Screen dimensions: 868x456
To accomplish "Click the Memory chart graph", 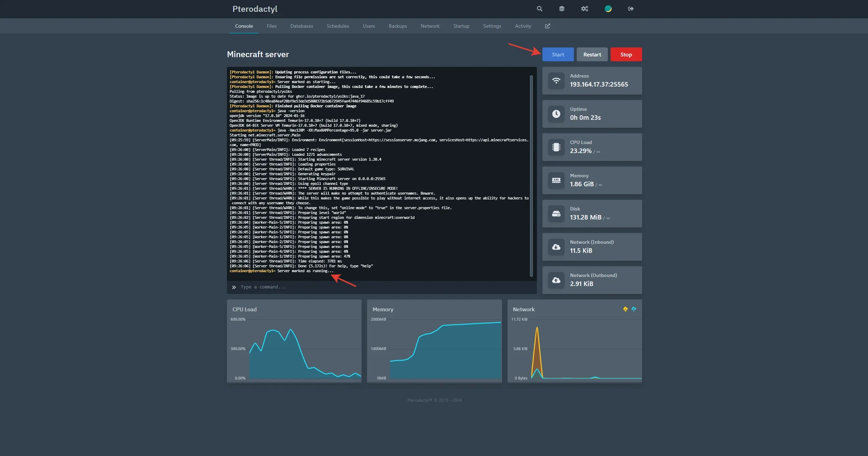I will 435,348.
